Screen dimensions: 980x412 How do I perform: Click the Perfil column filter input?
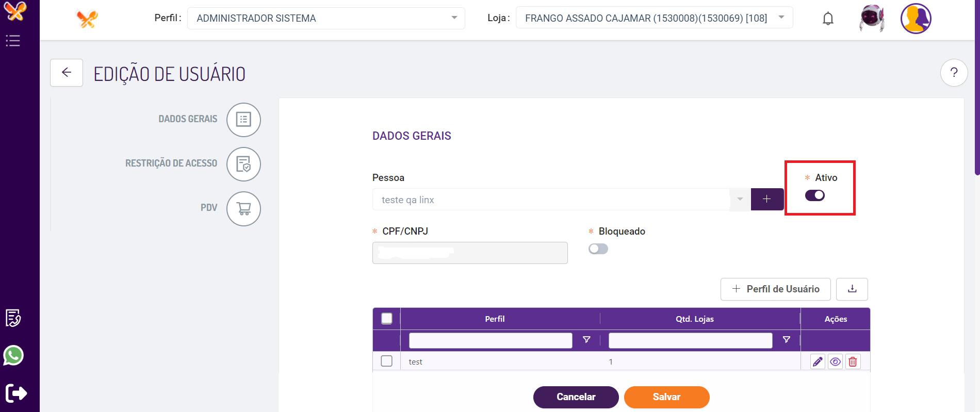(490, 340)
